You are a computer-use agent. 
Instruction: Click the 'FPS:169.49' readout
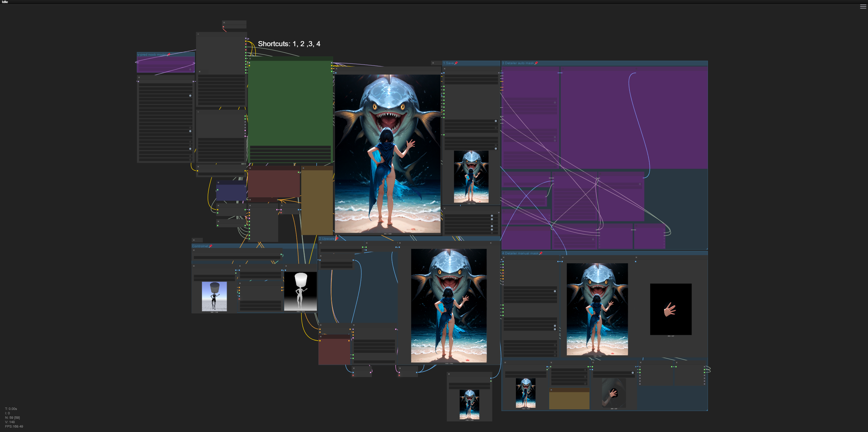pos(14,427)
